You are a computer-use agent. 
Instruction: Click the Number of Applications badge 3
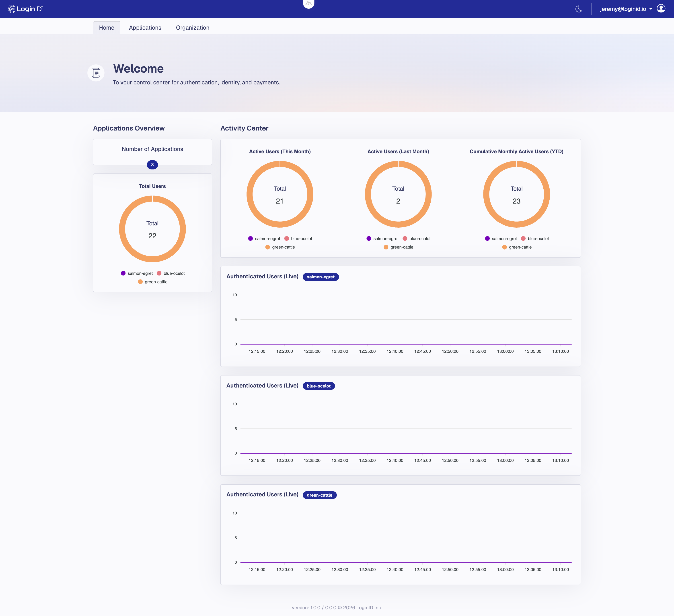(152, 165)
